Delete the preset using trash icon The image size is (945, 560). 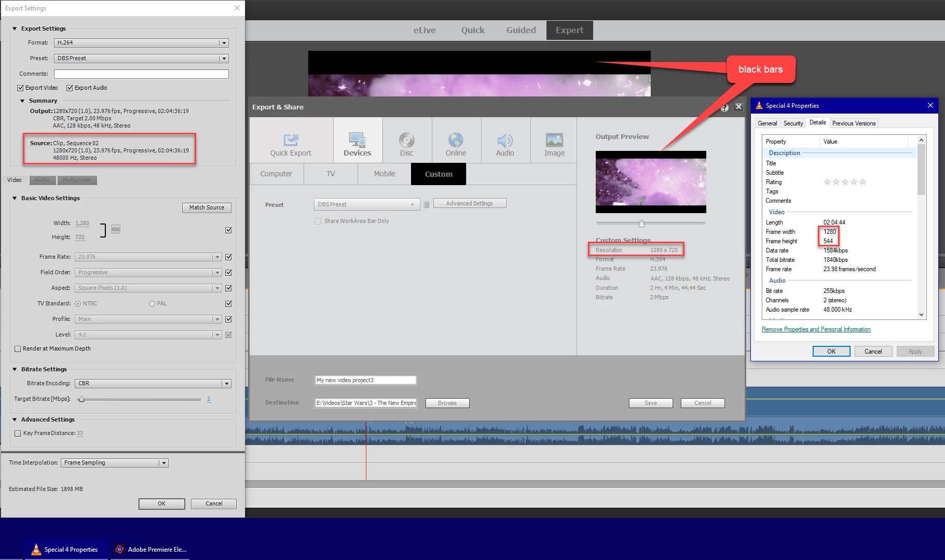pyautogui.click(x=426, y=205)
